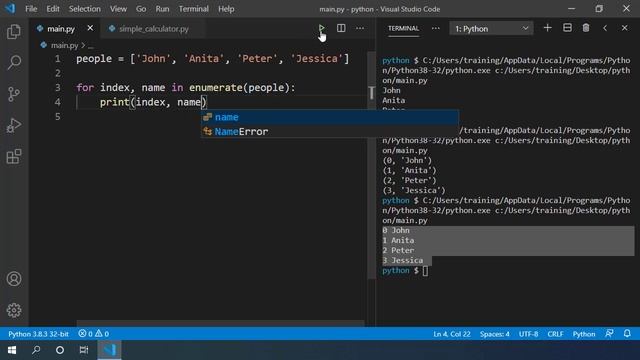This screenshot has width=640, height=360.
Task: Open Cortana circle in taskbar
Action: point(60,350)
